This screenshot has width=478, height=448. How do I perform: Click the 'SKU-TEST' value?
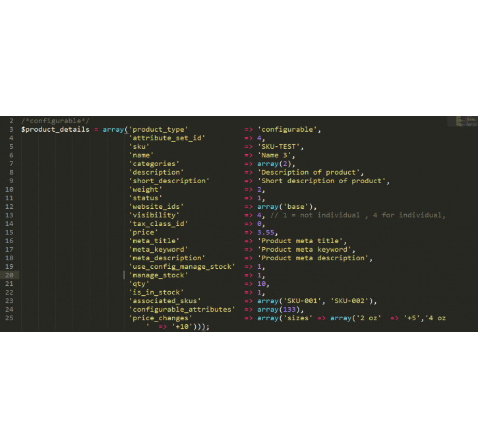click(x=279, y=146)
